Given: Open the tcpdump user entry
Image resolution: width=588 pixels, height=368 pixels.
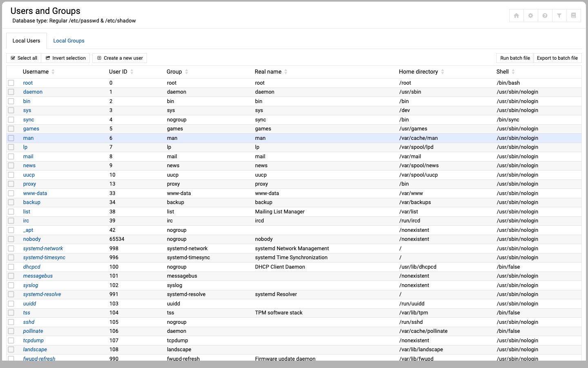Looking at the screenshot, I should [33, 341].
